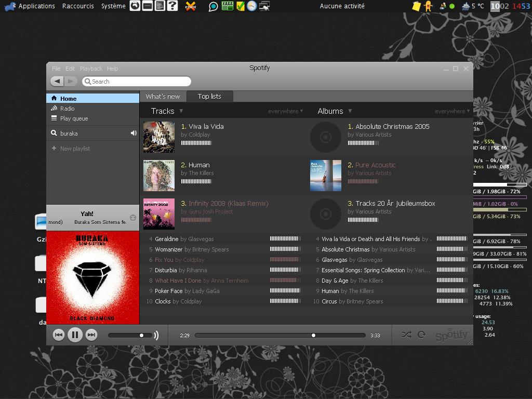Open the Viva la Vida track link
Screen dimensions: 532x399
206,126
